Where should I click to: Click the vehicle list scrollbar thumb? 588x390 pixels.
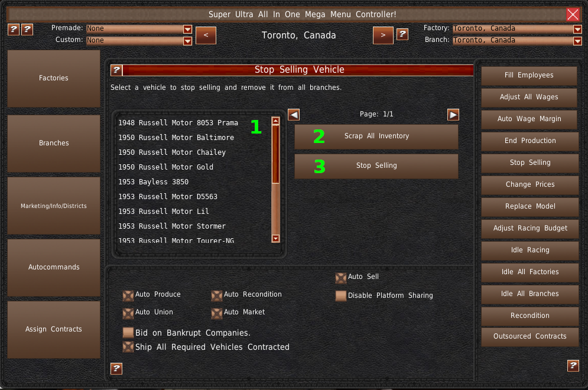pyautogui.click(x=275, y=154)
